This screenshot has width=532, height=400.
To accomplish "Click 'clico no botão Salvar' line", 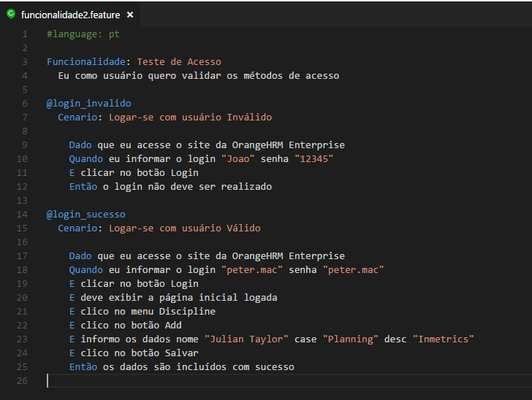I will tap(140, 353).
